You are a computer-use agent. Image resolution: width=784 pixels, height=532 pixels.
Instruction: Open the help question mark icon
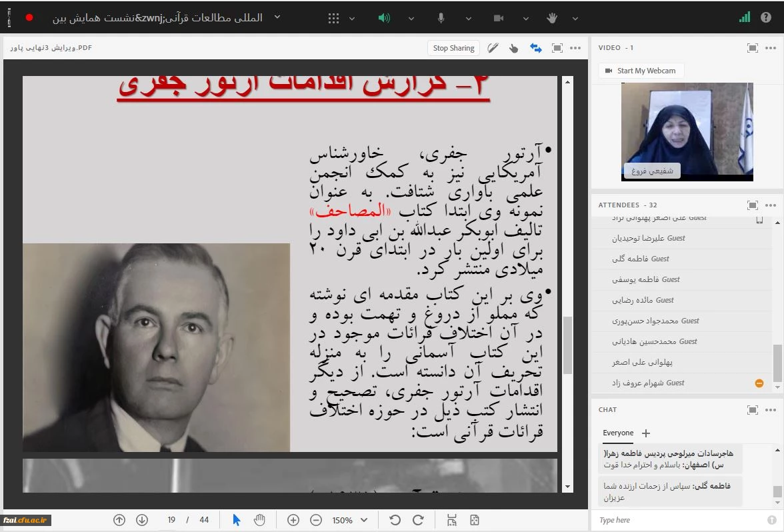point(766,17)
